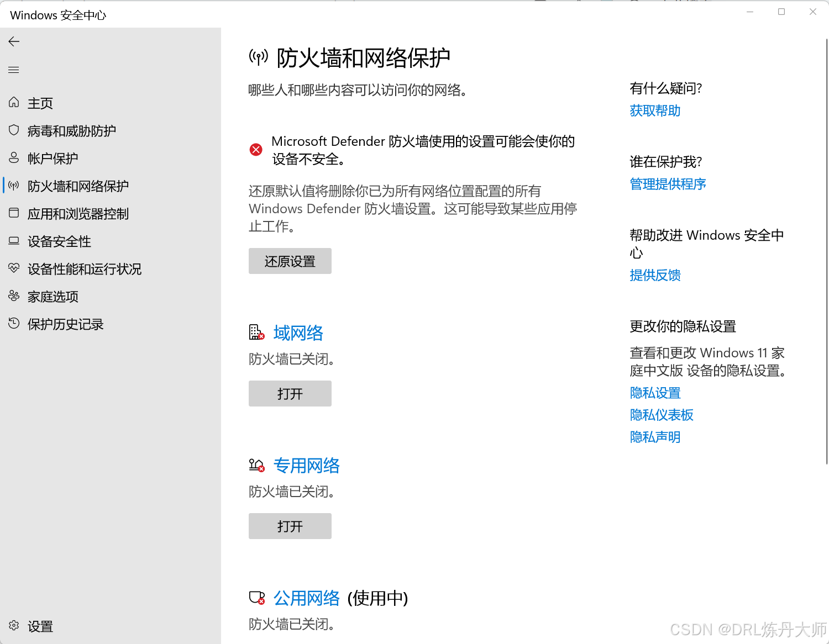Click the private network icon next to 专用网络
Viewport: 829px width, 644px height.
(x=256, y=465)
